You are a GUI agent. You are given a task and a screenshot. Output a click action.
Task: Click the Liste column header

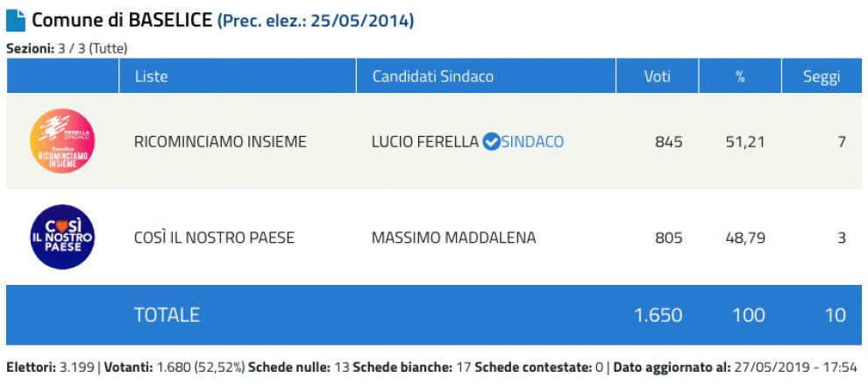tap(151, 76)
